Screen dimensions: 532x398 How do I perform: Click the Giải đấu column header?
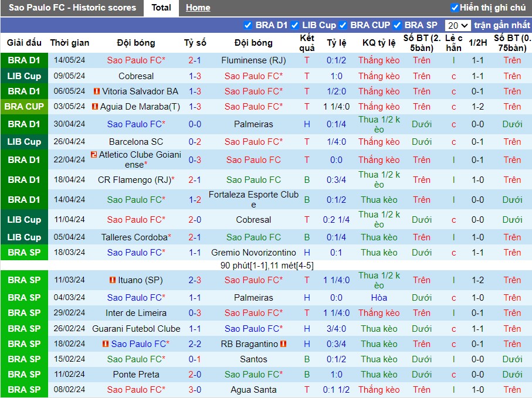tap(24, 43)
